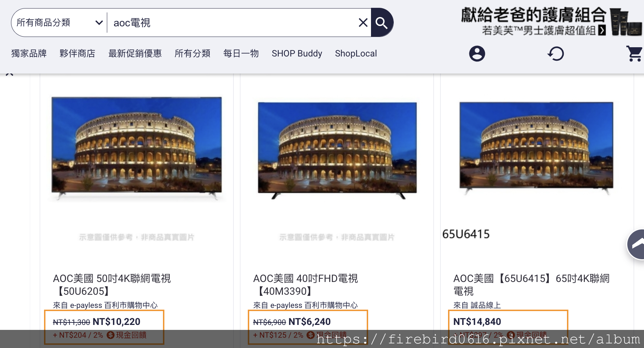Click the order history refresh icon
644x348 pixels.
pyautogui.click(x=556, y=54)
